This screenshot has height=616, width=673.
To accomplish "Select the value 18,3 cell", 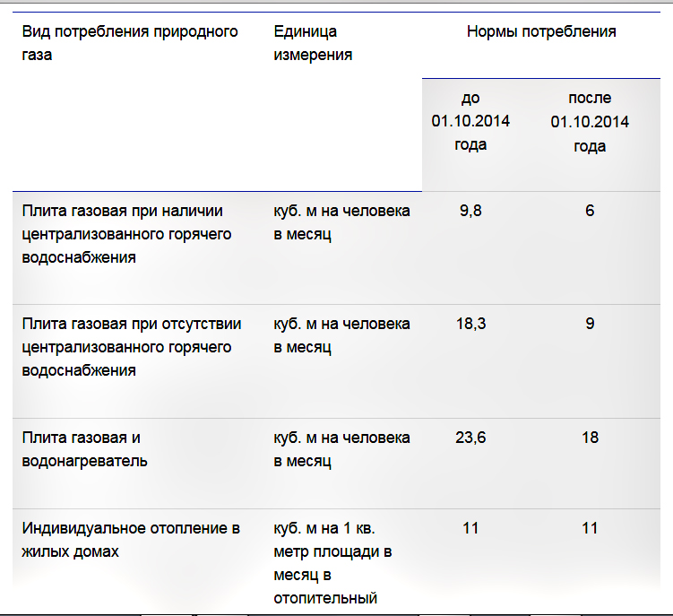I will tap(470, 324).
